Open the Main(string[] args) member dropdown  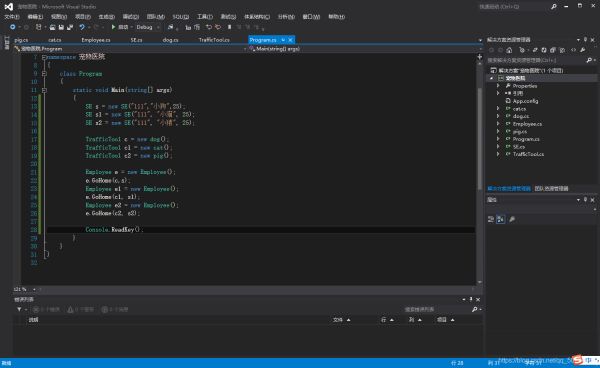364,49
